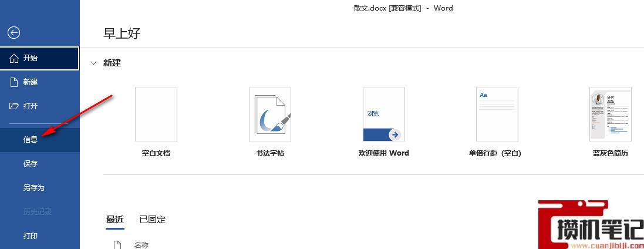Click the file icon beside 名称 header
644x249 pixels.
tap(117, 245)
